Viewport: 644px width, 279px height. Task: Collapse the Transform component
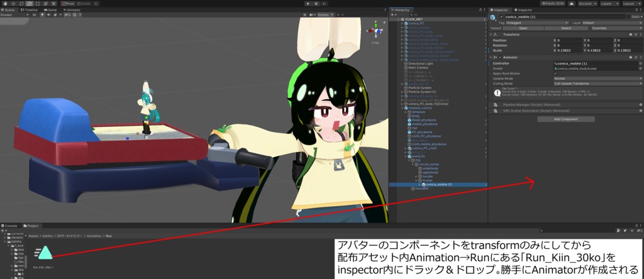coord(491,35)
